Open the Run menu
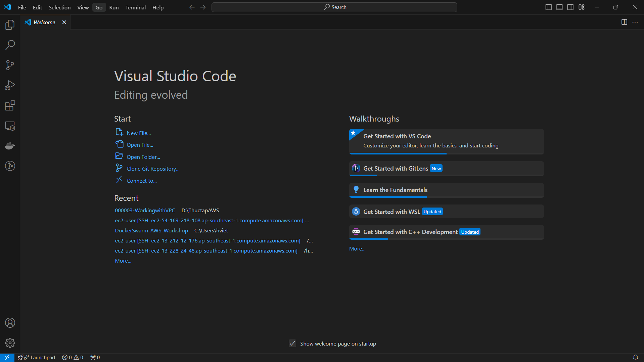Viewport: 644px width, 362px height. (114, 7)
